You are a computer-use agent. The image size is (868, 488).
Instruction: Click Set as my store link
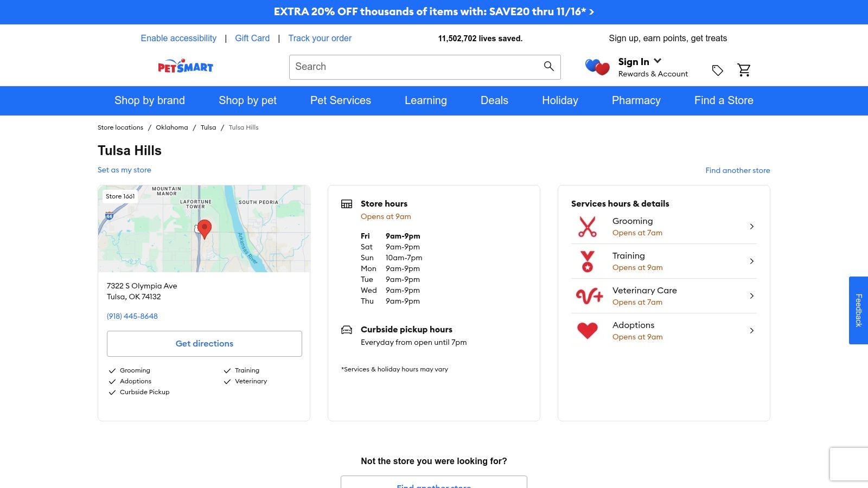(124, 170)
